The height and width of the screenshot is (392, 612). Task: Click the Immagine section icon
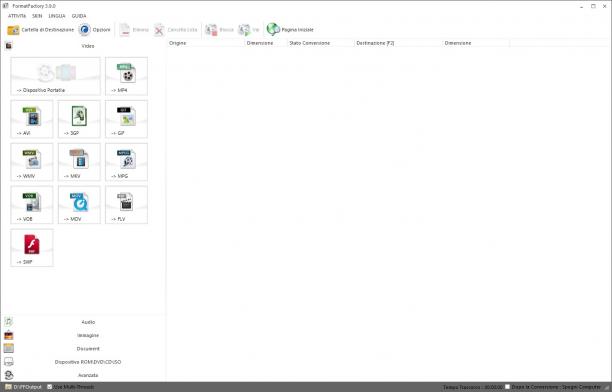(9, 335)
